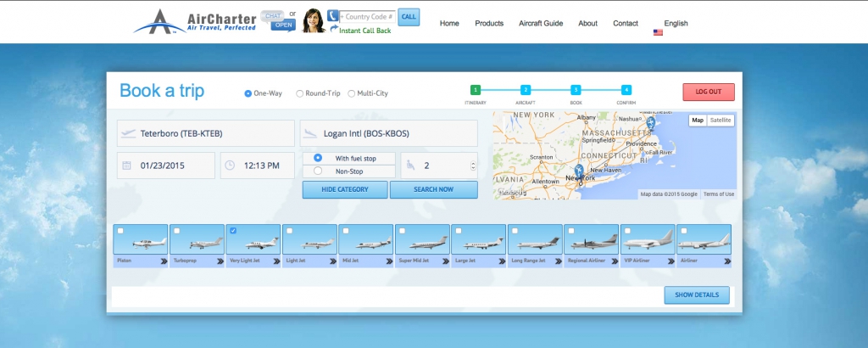Click the departure plane icon in Teterboro field

pos(128,133)
